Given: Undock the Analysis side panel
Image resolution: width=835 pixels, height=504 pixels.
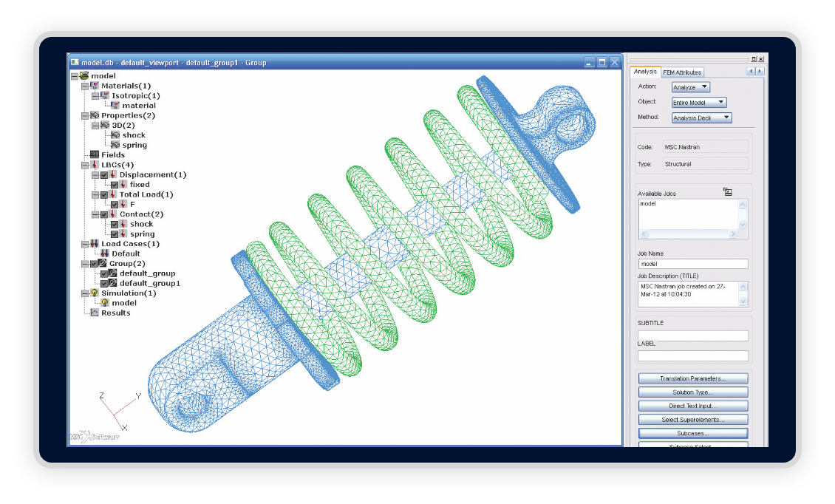Looking at the screenshot, I should tap(754, 59).
